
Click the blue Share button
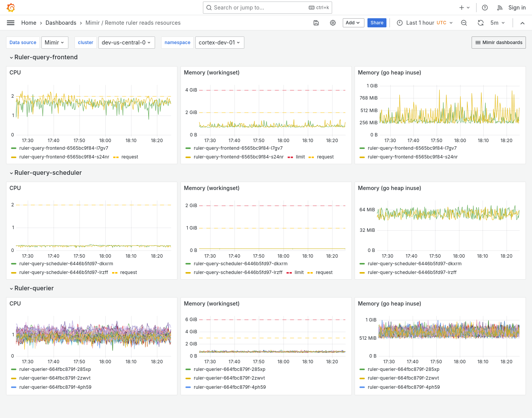coord(377,23)
